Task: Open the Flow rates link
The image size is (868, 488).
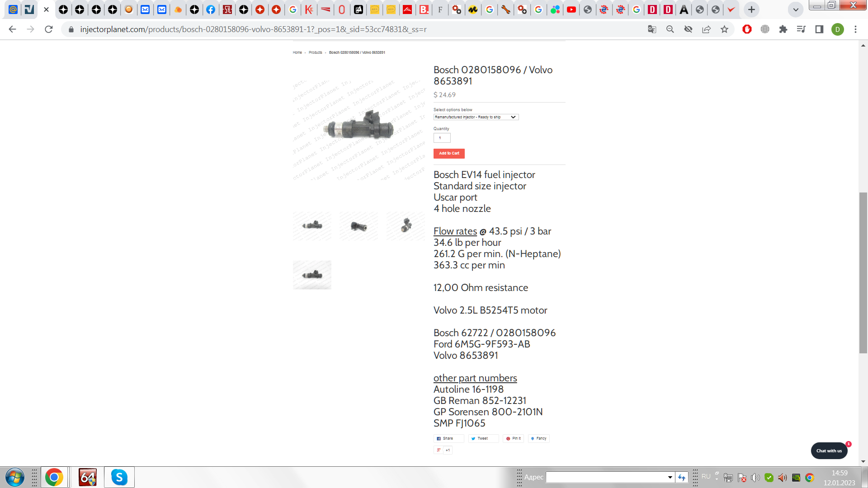Action: [x=455, y=231]
